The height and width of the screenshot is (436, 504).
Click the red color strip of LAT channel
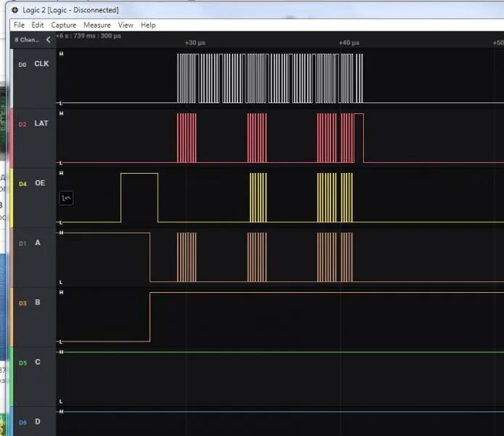(x=12, y=138)
